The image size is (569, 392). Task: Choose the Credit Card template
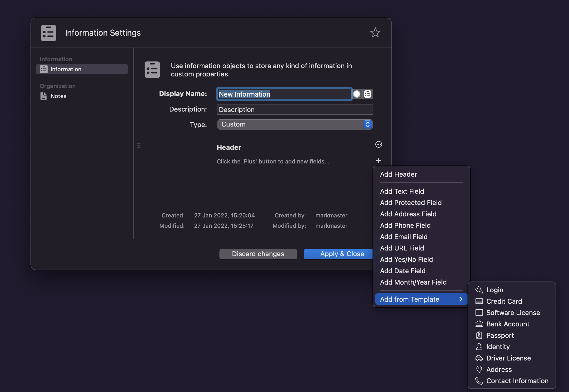[504, 301]
